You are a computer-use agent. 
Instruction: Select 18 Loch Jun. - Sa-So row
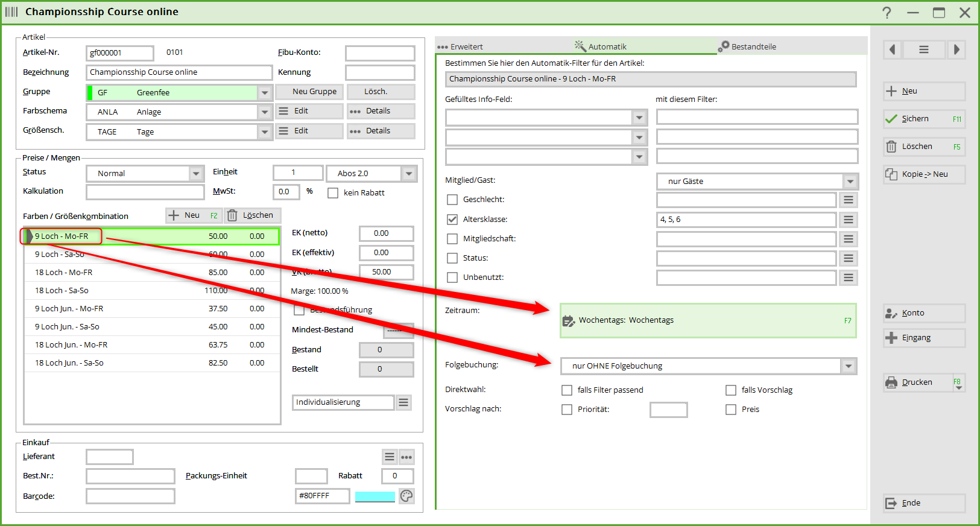[152, 363]
